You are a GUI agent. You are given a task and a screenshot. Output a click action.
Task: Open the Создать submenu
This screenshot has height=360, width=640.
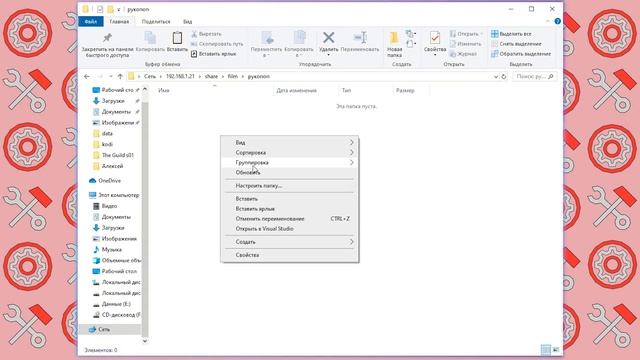coord(290,242)
